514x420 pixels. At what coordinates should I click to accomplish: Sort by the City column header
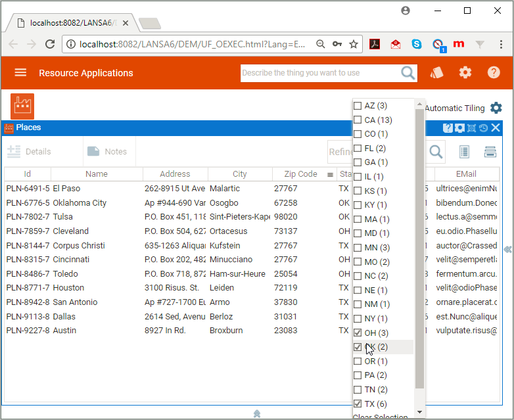[240, 174]
